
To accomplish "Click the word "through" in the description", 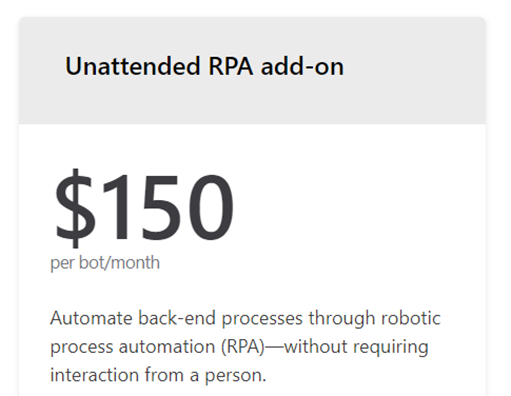I will (342, 319).
